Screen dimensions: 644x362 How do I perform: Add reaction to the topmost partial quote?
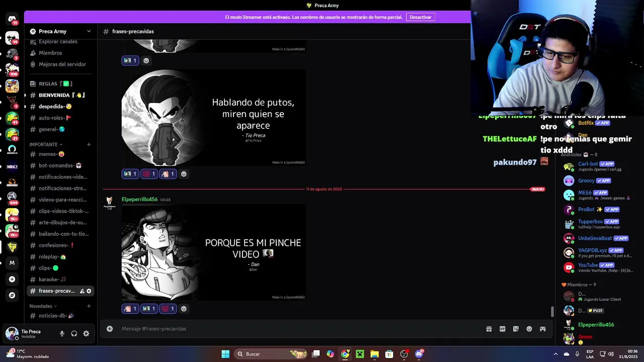[146, 60]
